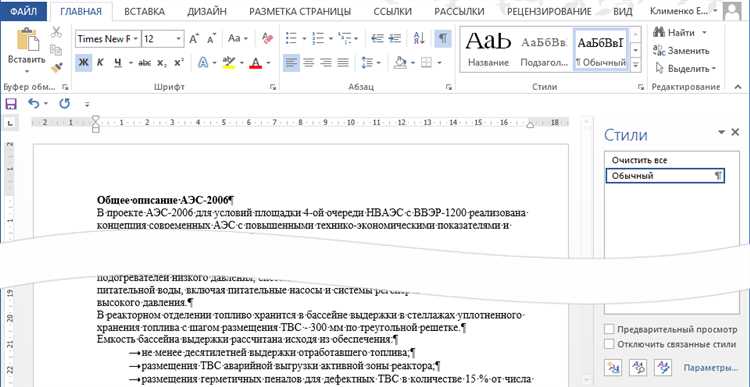Enable the Предварительный просмотр checkbox
Viewport: 750px width, 387px height.
609,330
